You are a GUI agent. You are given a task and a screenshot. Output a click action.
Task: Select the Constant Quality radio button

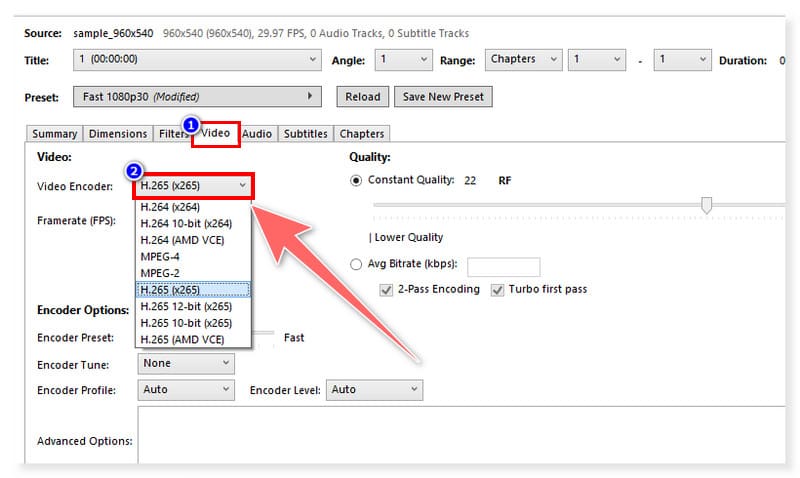tap(356, 180)
